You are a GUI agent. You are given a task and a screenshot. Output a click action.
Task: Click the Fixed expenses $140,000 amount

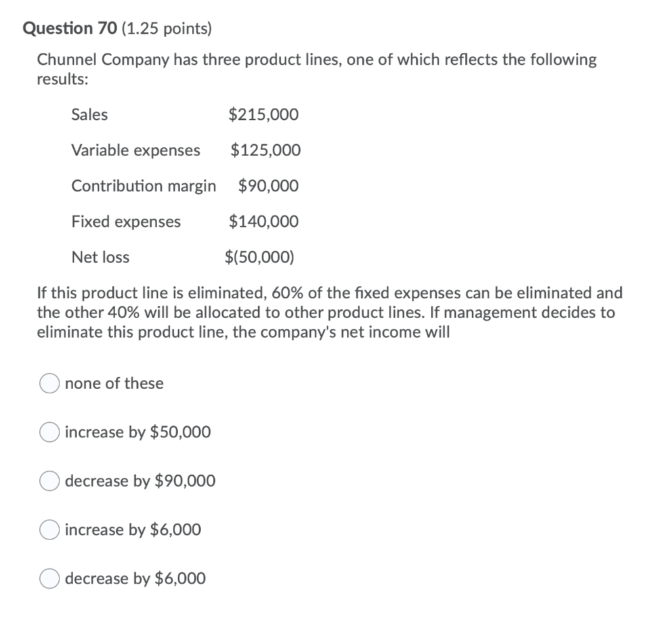point(263,221)
